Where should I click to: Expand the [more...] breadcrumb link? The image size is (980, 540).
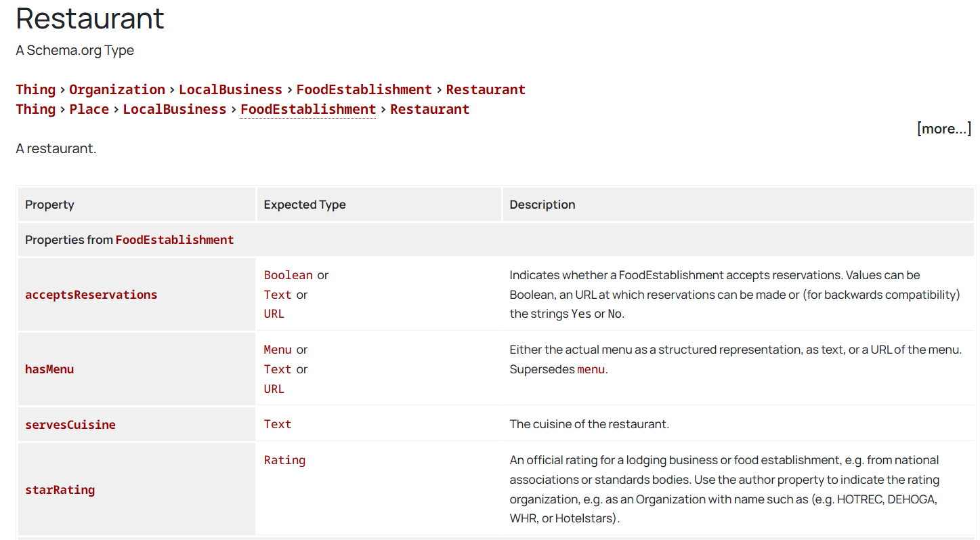[944, 129]
